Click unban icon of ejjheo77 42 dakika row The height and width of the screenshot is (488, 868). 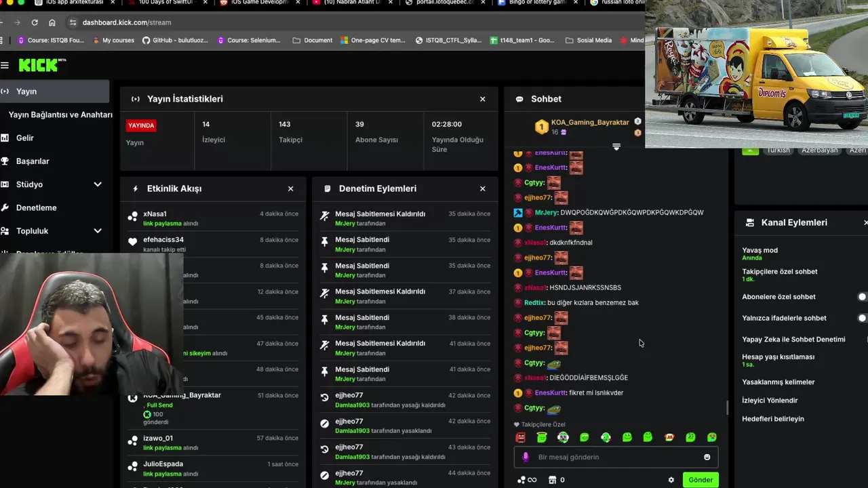[324, 397]
